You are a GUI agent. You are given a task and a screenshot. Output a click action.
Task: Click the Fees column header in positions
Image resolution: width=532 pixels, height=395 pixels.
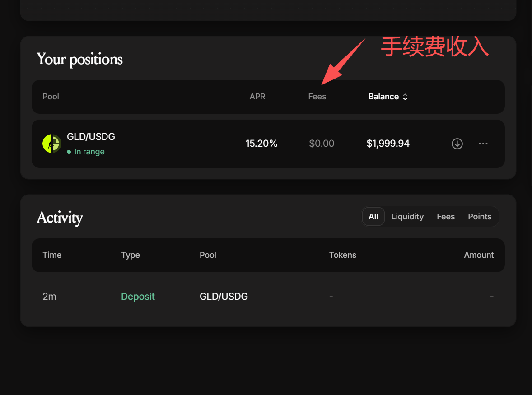pos(317,97)
